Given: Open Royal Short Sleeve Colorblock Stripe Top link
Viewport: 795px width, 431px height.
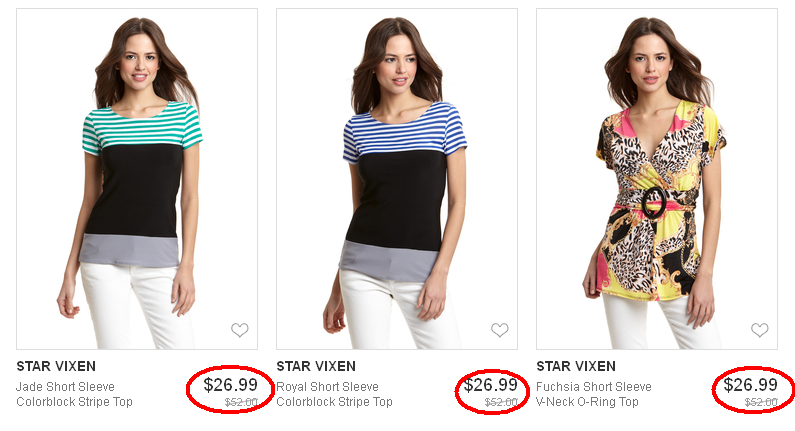Looking at the screenshot, I should click(x=334, y=394).
